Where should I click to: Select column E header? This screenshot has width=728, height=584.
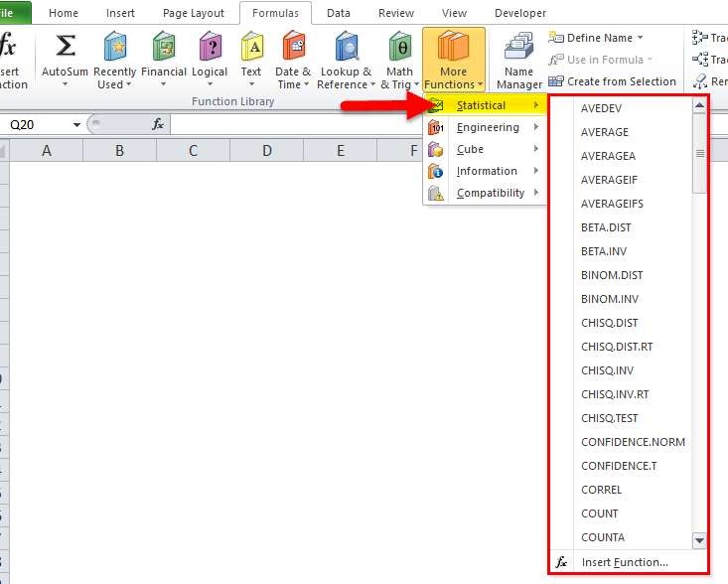coord(341,150)
